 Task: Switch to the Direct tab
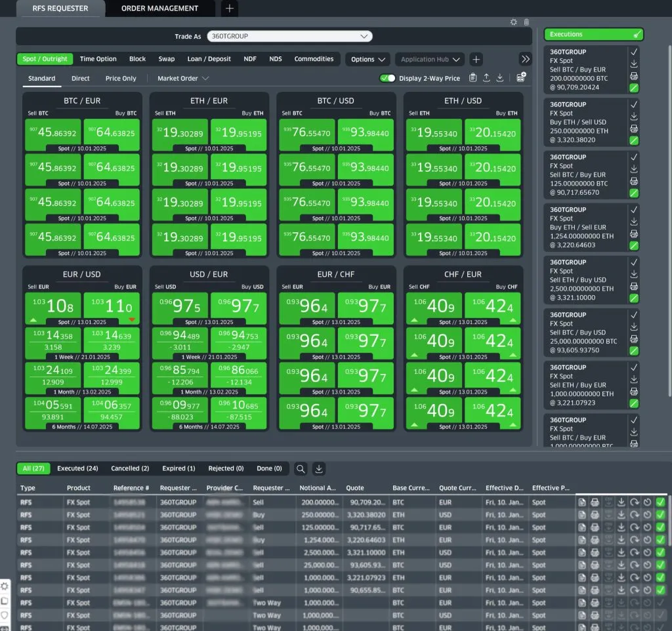point(81,79)
